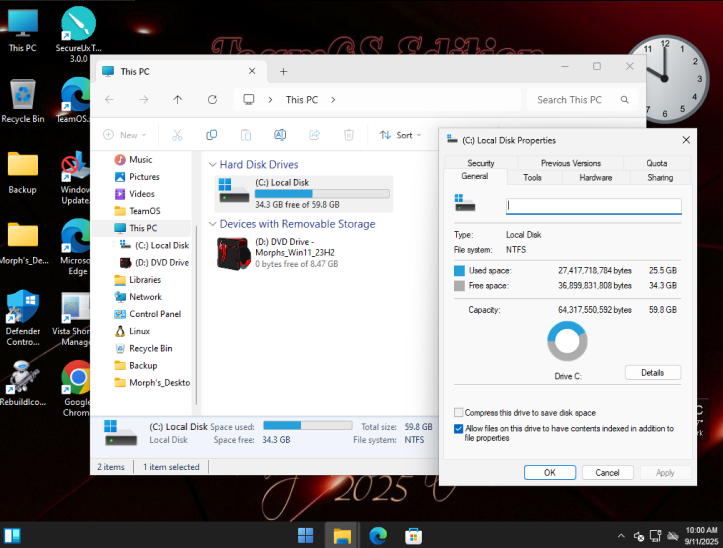Select TeamOS folder in navigation pane
723x548 pixels.
[x=145, y=211]
